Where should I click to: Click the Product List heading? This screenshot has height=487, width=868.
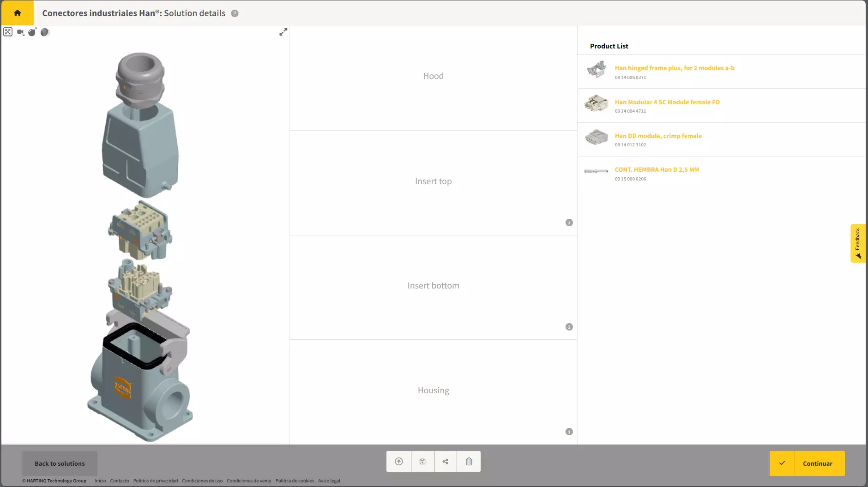coord(609,46)
